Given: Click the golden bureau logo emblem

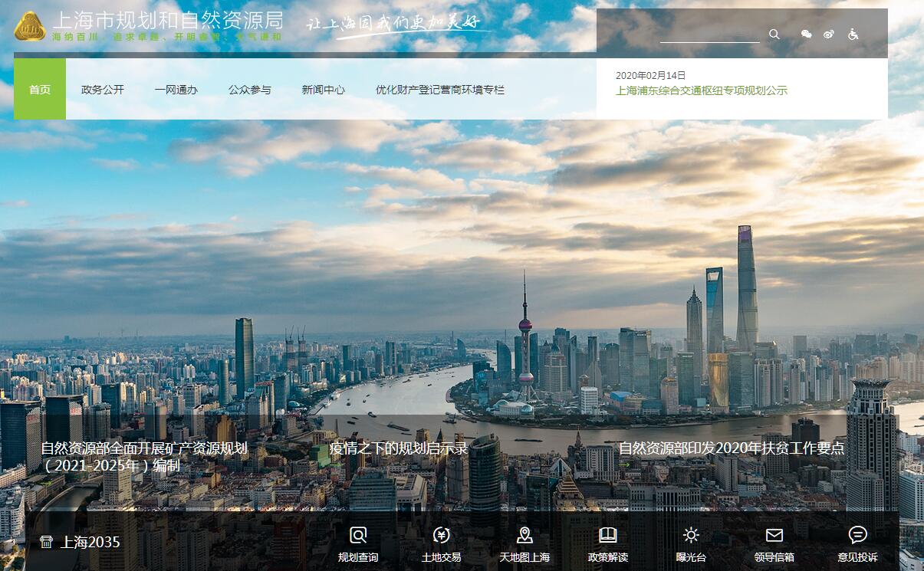Looking at the screenshot, I should coord(30,26).
